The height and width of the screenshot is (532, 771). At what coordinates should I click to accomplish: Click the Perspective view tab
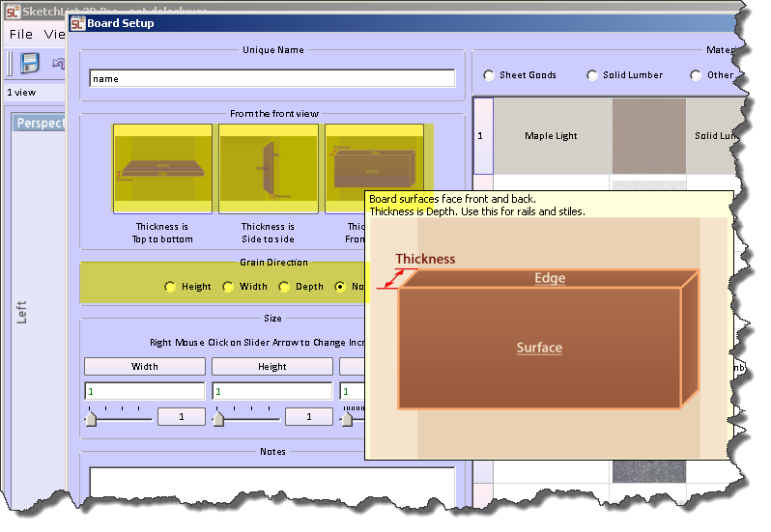pyautogui.click(x=40, y=123)
